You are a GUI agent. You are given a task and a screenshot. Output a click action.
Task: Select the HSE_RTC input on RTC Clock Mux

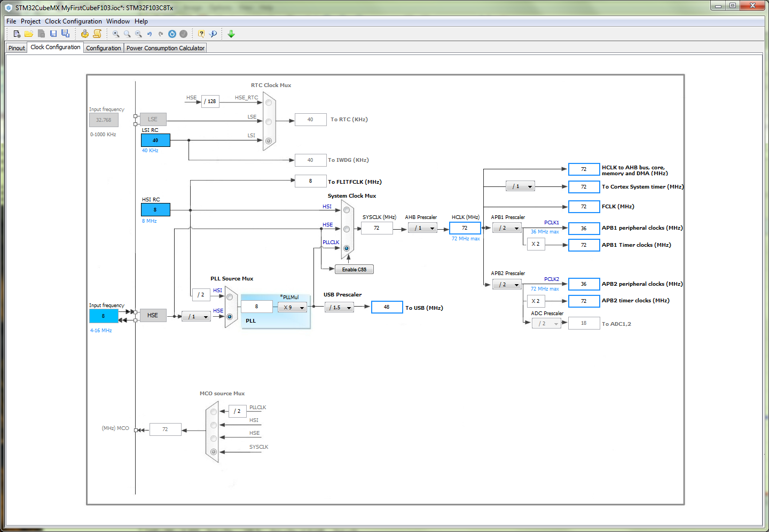coord(269,103)
